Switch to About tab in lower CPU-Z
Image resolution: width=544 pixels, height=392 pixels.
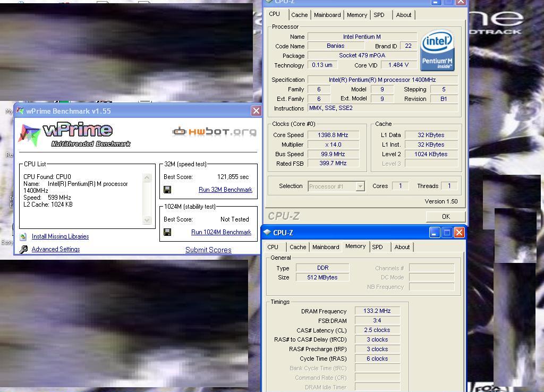(x=402, y=247)
